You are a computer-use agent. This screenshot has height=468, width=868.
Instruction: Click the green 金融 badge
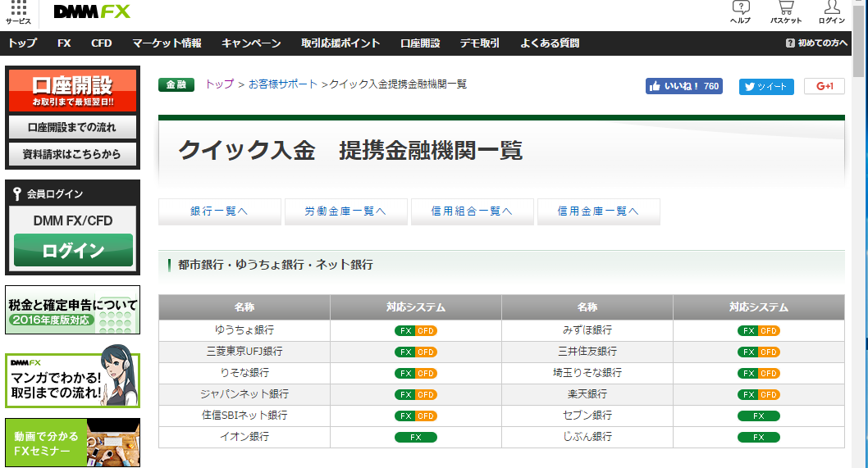click(x=176, y=84)
